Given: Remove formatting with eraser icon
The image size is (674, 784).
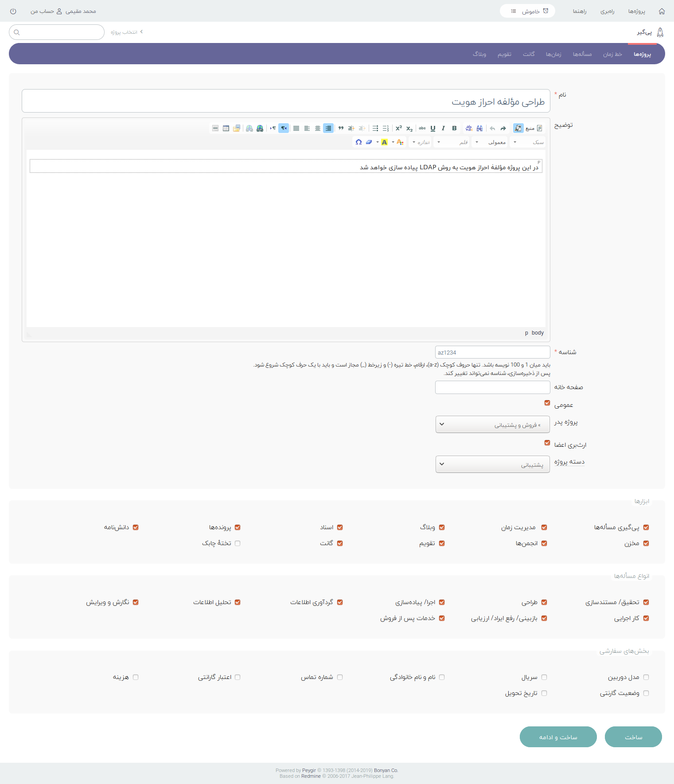Looking at the screenshot, I should 369,142.
